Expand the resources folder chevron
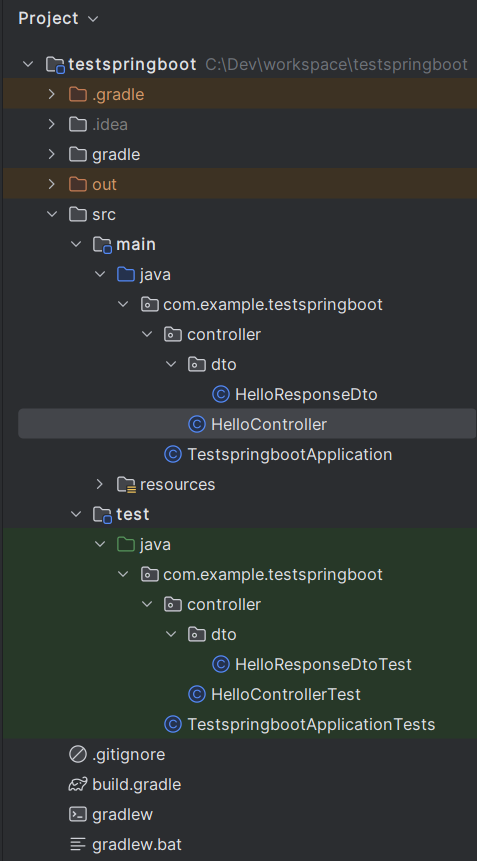This screenshot has height=861, width=477. click(x=99, y=484)
